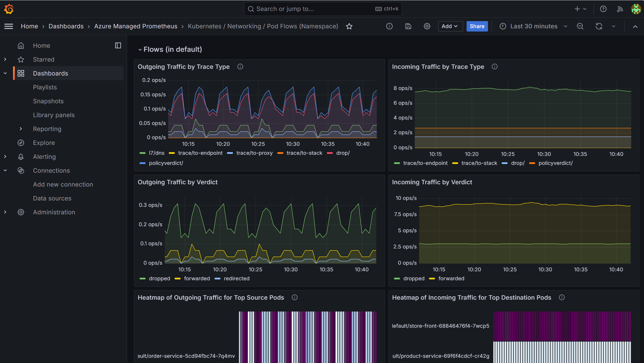Open Snapshots in sidebar

point(48,101)
